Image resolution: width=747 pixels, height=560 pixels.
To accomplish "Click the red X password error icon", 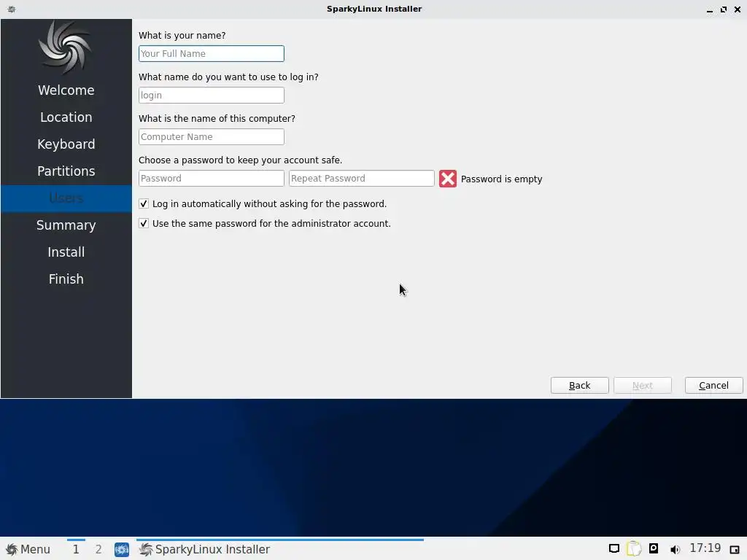I will point(448,179).
